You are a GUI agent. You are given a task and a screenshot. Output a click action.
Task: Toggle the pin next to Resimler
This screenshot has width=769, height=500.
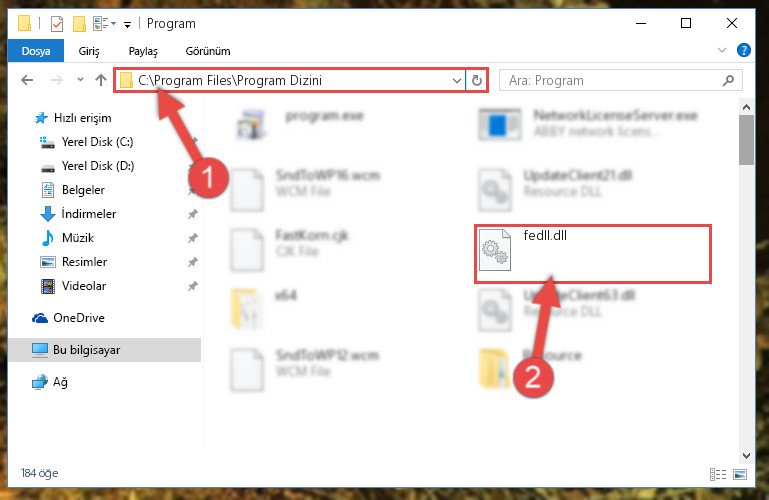(x=193, y=262)
